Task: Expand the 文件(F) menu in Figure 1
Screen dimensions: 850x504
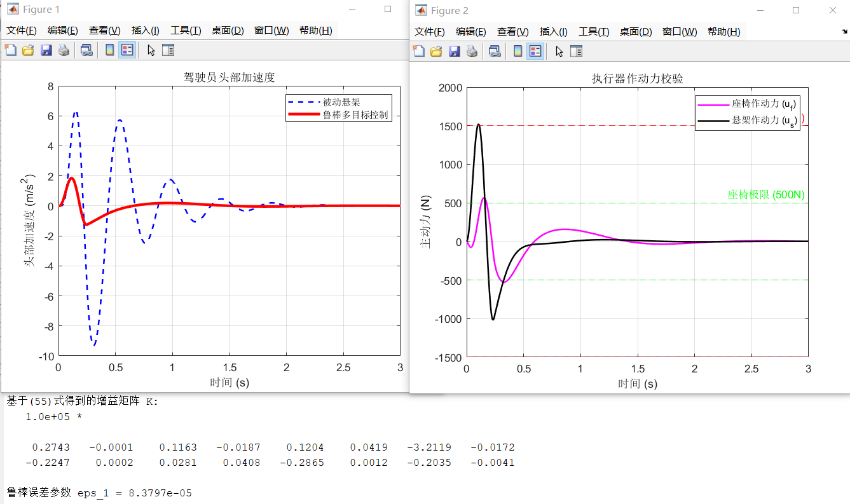Action: (x=22, y=31)
